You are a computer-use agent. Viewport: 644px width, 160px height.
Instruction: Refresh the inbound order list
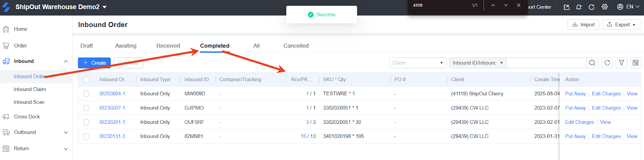pyautogui.click(x=607, y=63)
